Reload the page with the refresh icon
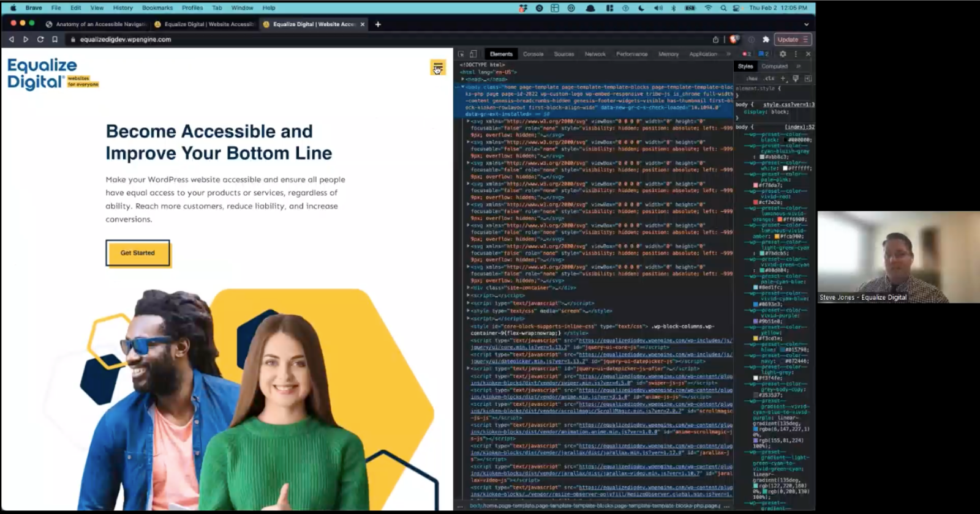The width and height of the screenshot is (980, 514). pos(40,39)
